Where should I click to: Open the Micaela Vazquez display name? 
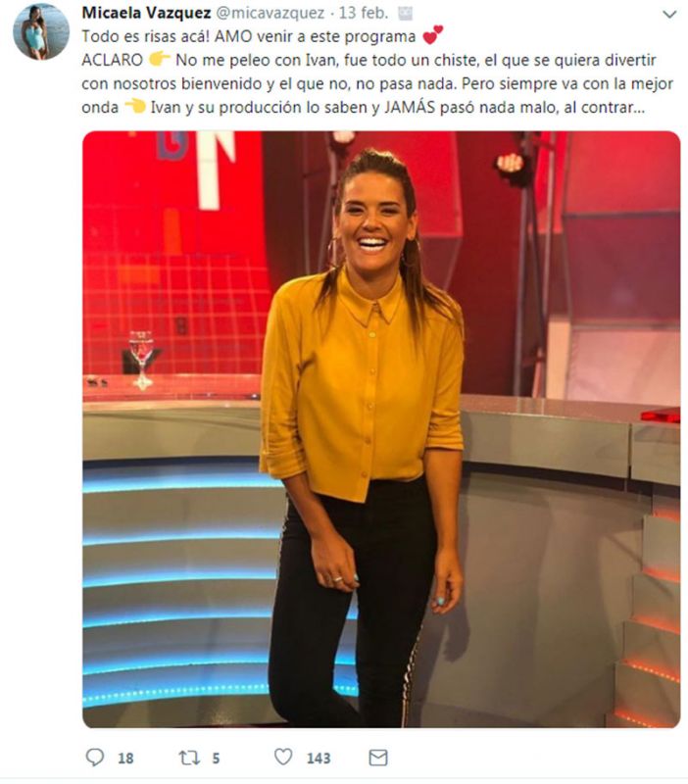[146, 13]
